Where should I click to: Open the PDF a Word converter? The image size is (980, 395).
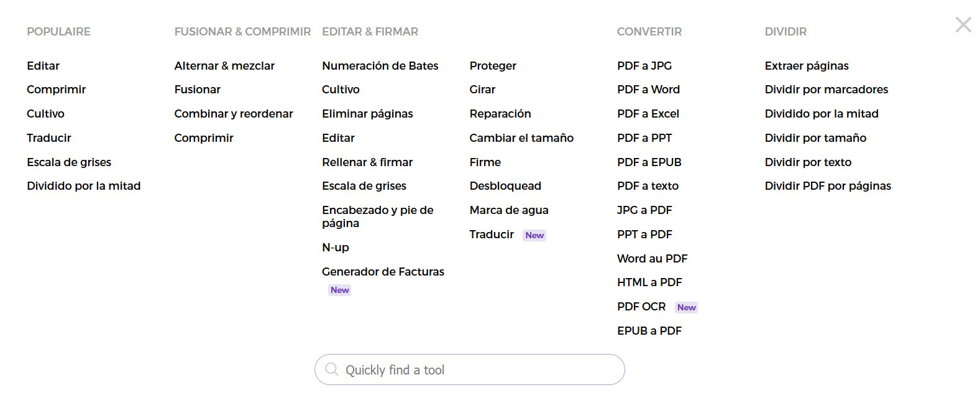[648, 90]
